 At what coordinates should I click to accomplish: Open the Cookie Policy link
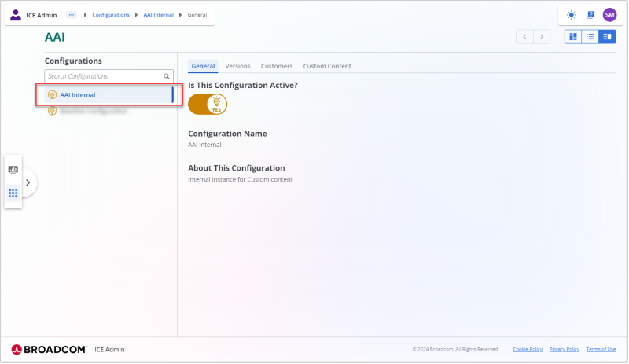pyautogui.click(x=528, y=350)
